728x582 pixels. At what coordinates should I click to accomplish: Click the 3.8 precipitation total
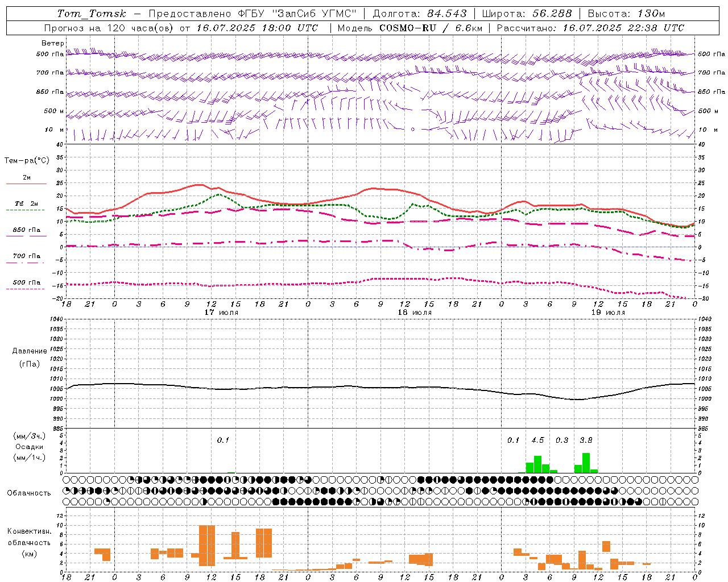point(586,440)
